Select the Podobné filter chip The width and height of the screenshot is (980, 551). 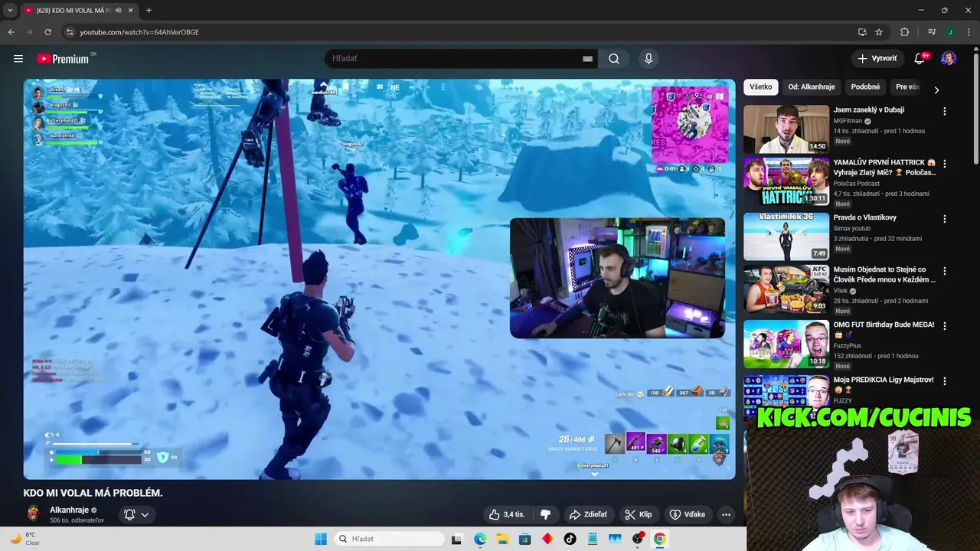[865, 86]
